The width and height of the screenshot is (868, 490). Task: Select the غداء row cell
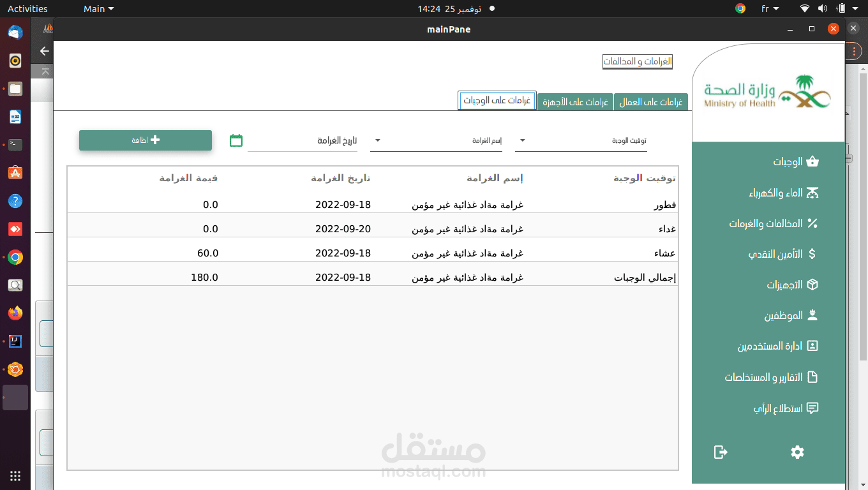[667, 229]
